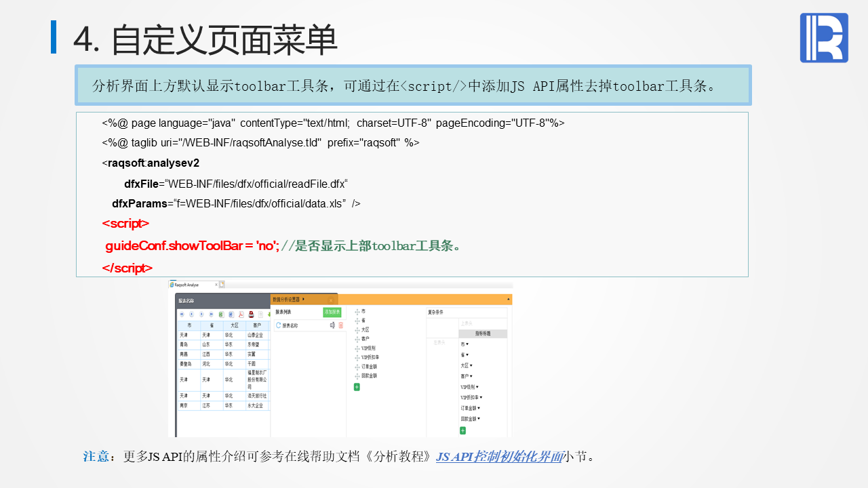Select the 客户 column header in the report table
868x488 pixels.
click(257, 325)
